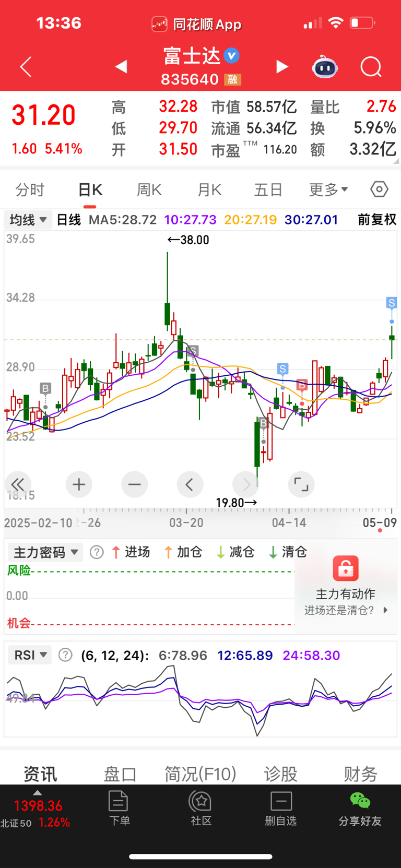Tap the red unlock lock icon
The width and height of the screenshot is (401, 868).
coord(346,568)
